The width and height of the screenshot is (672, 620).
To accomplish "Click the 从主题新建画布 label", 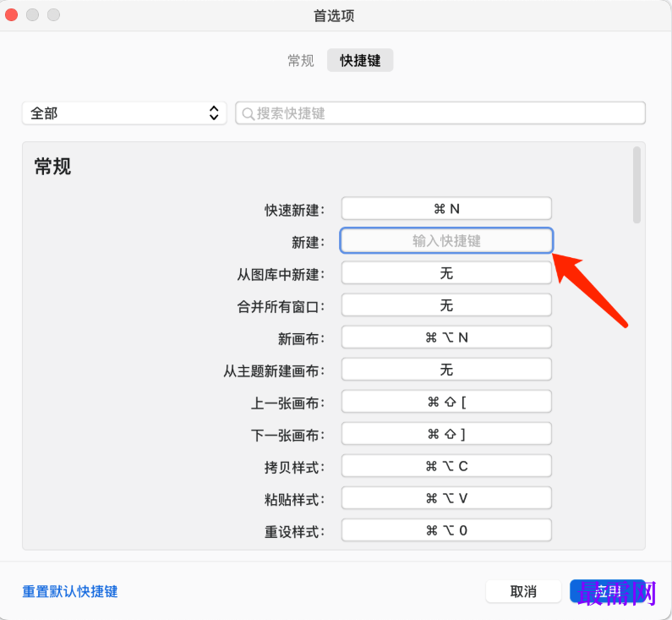I will (274, 370).
